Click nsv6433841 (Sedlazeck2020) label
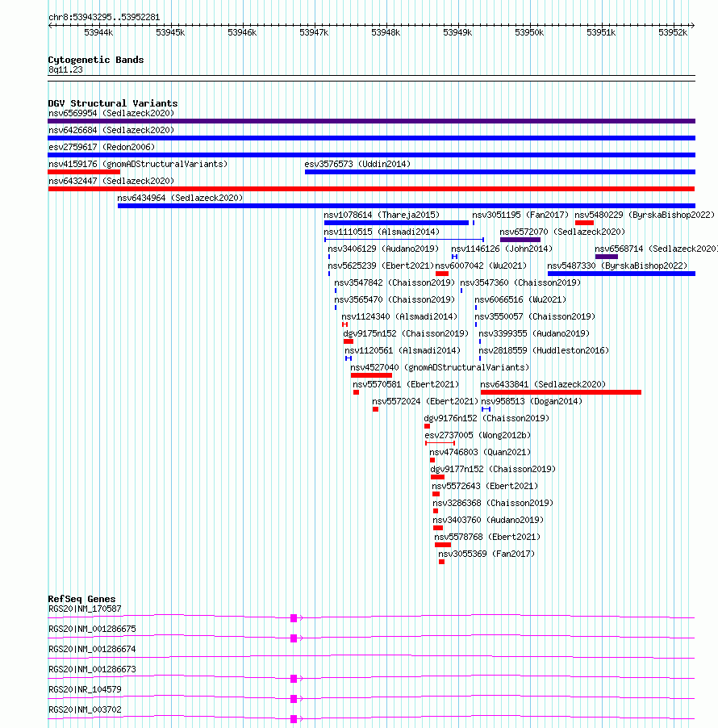718x728 pixels. 543,384
